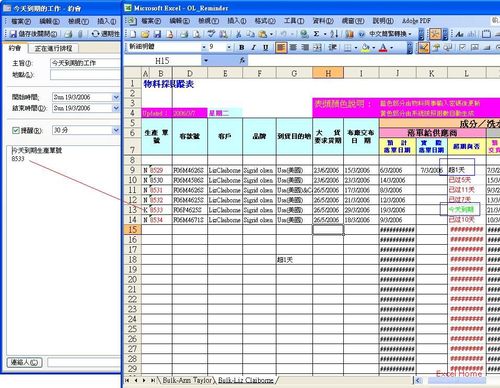
Task: Switch to the Scheduling tab in the appointment
Action: 53,48
